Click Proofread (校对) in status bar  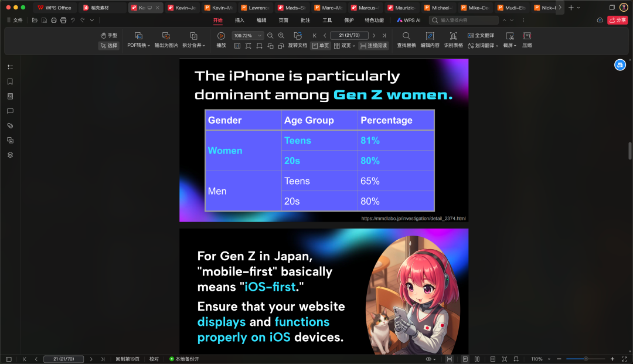click(x=154, y=359)
